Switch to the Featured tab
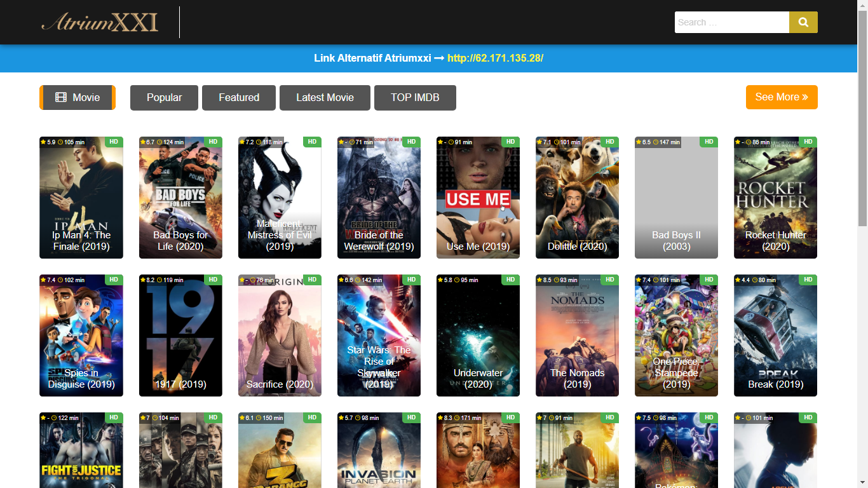Image resolution: width=868 pixels, height=488 pixels. pyautogui.click(x=239, y=97)
